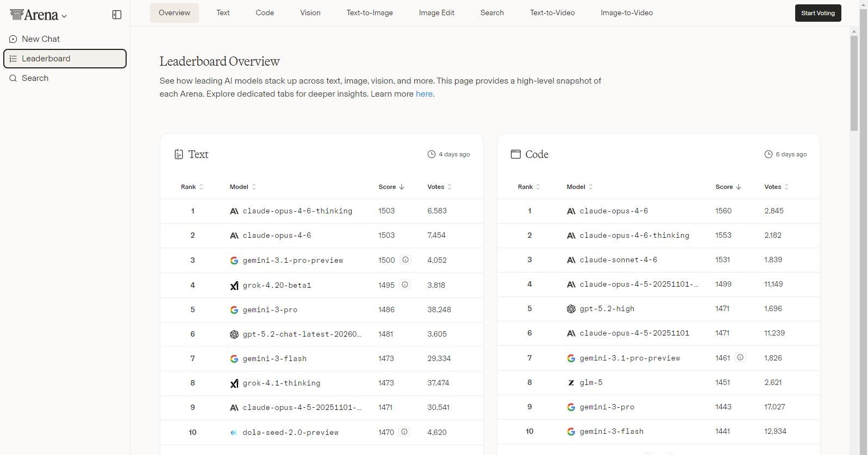
Task: Click the Leaderboard list icon
Action: (13, 59)
